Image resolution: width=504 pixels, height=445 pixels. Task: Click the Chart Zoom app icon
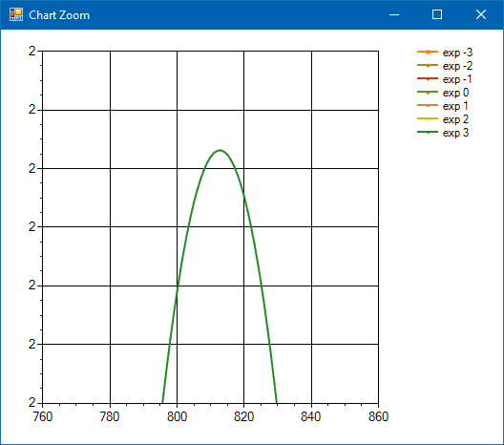click(x=16, y=14)
